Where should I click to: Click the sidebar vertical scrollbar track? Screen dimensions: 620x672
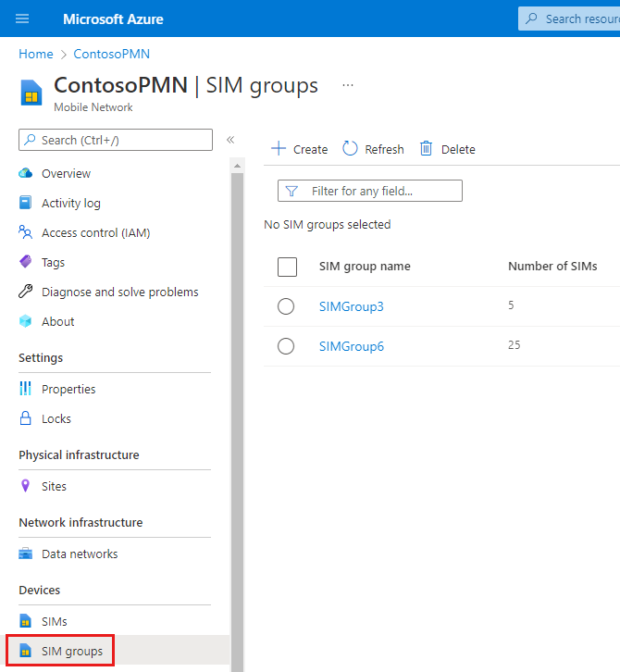pos(238,422)
